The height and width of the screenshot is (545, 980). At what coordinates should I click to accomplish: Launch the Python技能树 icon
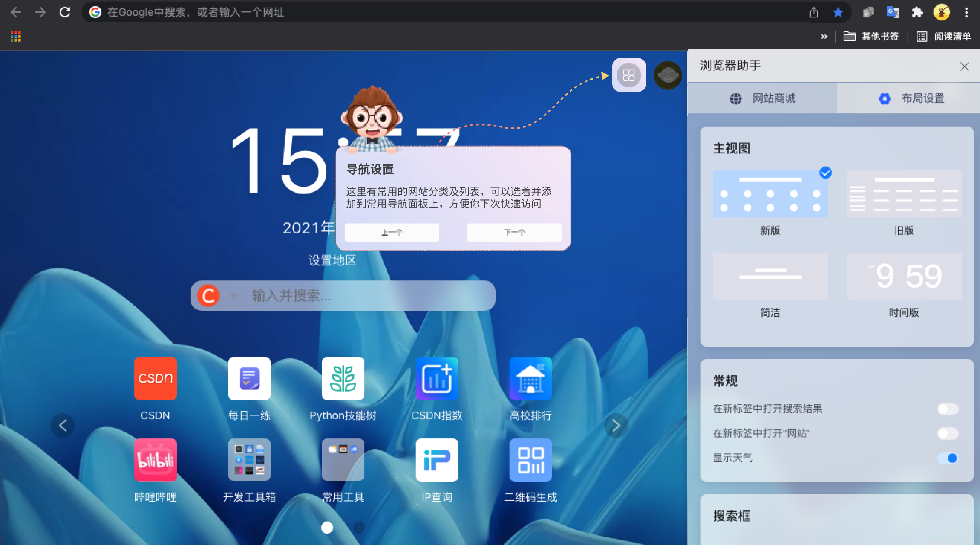(343, 378)
